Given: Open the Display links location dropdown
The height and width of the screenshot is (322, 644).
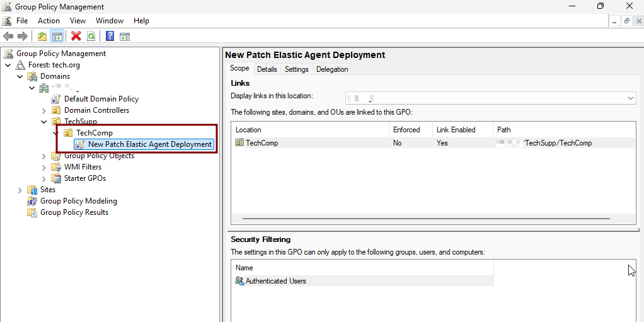Looking at the screenshot, I should tap(630, 98).
